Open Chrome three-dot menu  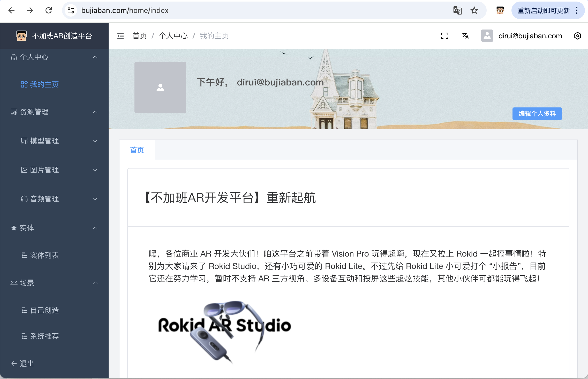[x=577, y=10]
